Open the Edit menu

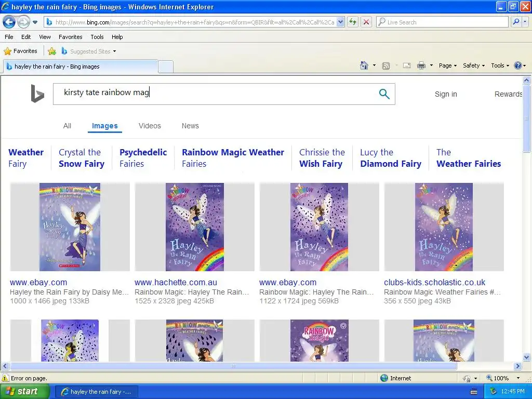pyautogui.click(x=26, y=37)
